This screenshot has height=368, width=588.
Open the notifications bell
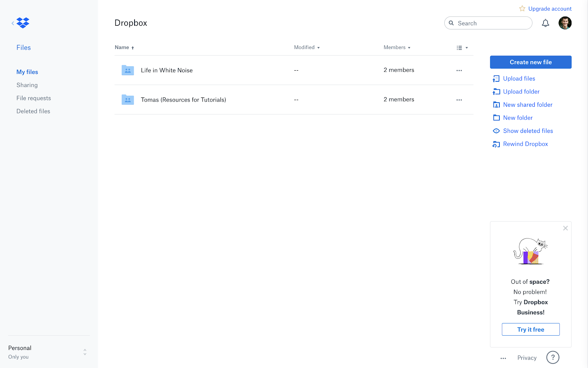tap(545, 23)
